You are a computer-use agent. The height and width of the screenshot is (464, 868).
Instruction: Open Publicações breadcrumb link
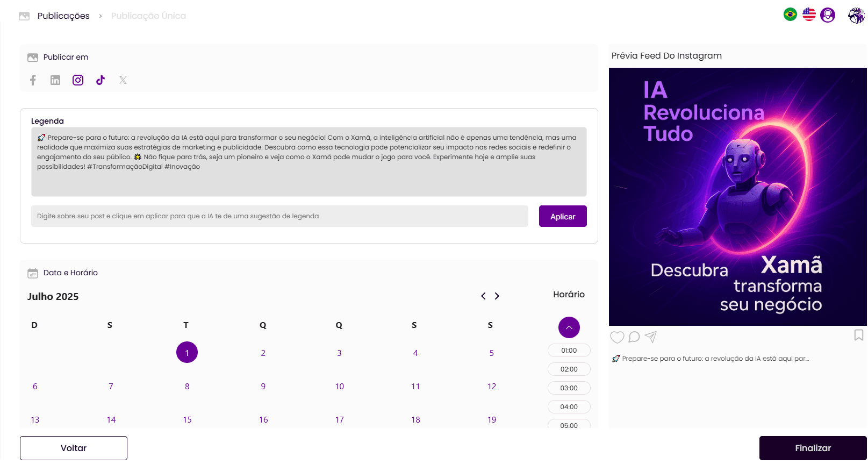63,16
